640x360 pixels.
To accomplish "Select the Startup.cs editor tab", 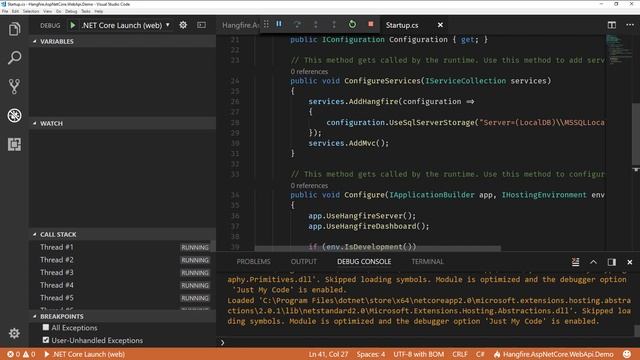I will pos(402,25).
